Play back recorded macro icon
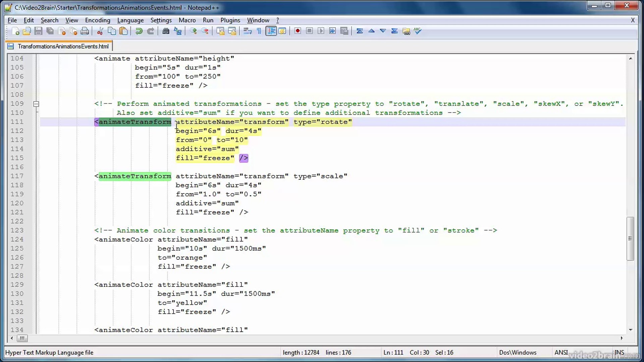This screenshot has width=644, height=362. [321, 31]
